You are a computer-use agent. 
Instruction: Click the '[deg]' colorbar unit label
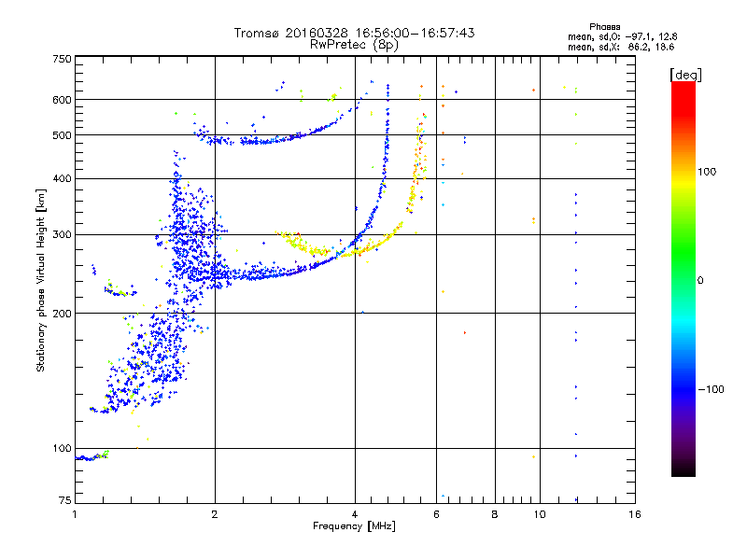pos(685,75)
